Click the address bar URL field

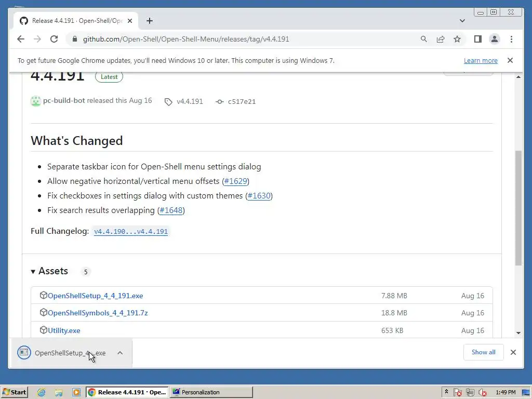pos(186,39)
